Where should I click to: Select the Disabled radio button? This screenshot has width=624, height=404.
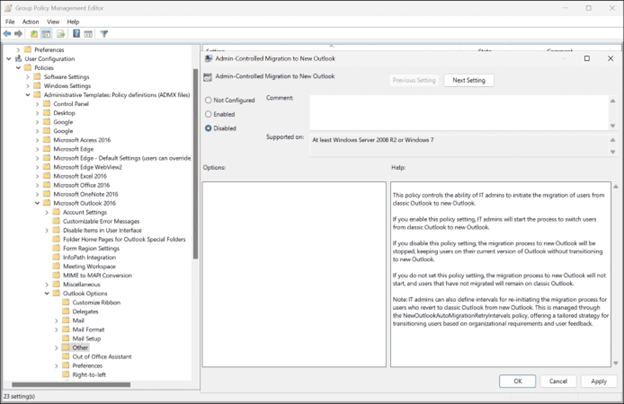coord(208,128)
